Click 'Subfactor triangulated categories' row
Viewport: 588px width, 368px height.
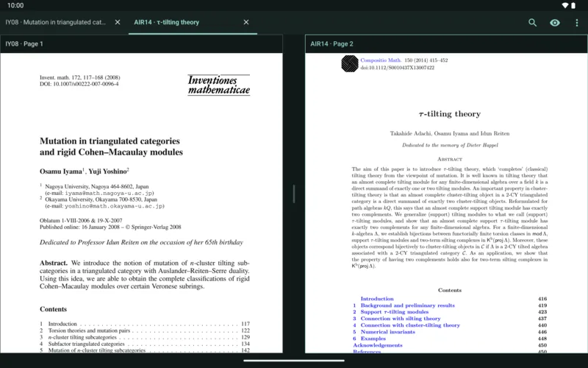click(x=145, y=344)
